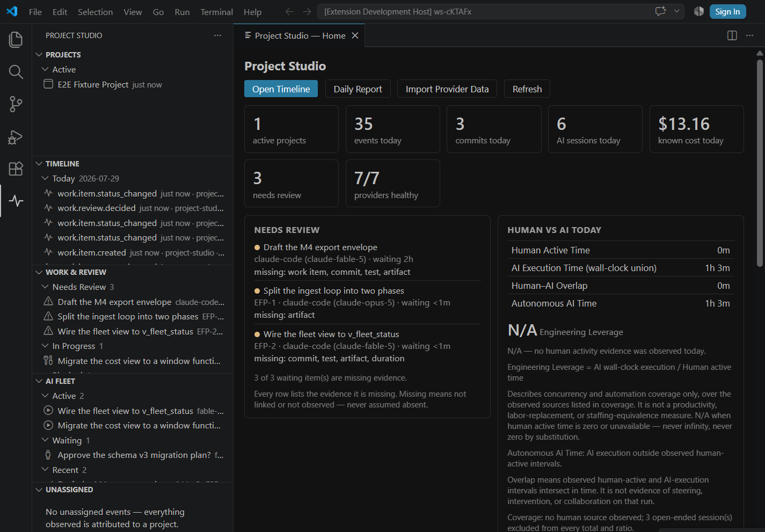Split the editor to the right
Viewport: 765px width, 532px height.
coord(732,35)
